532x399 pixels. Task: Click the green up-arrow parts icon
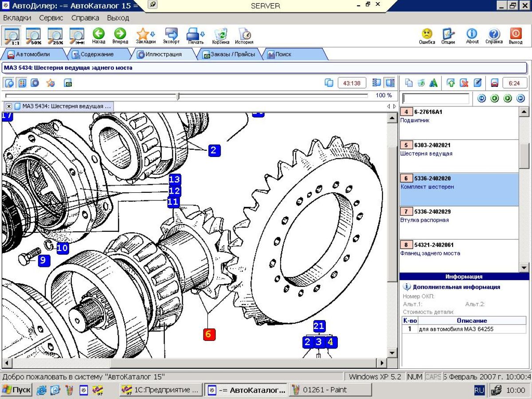click(x=451, y=83)
